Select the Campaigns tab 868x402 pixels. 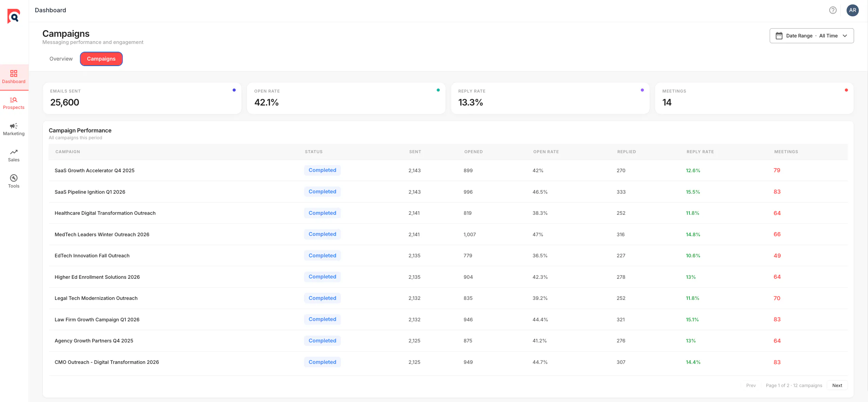pyautogui.click(x=101, y=59)
